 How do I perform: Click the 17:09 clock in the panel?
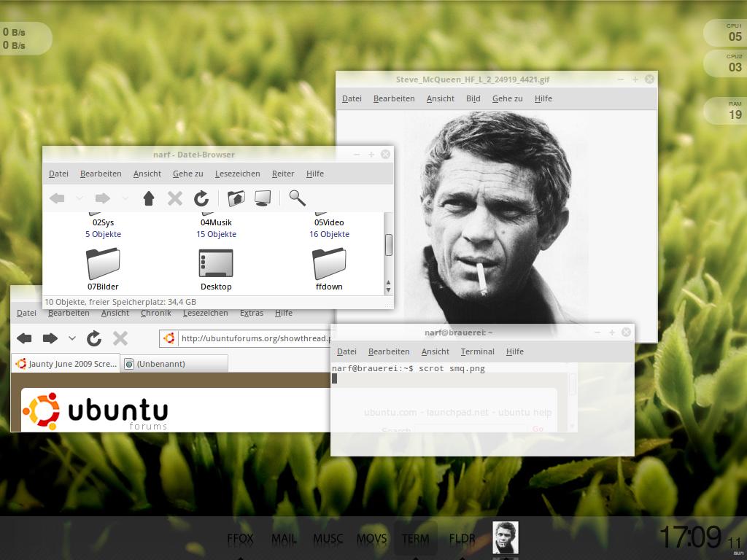pyautogui.click(x=691, y=537)
